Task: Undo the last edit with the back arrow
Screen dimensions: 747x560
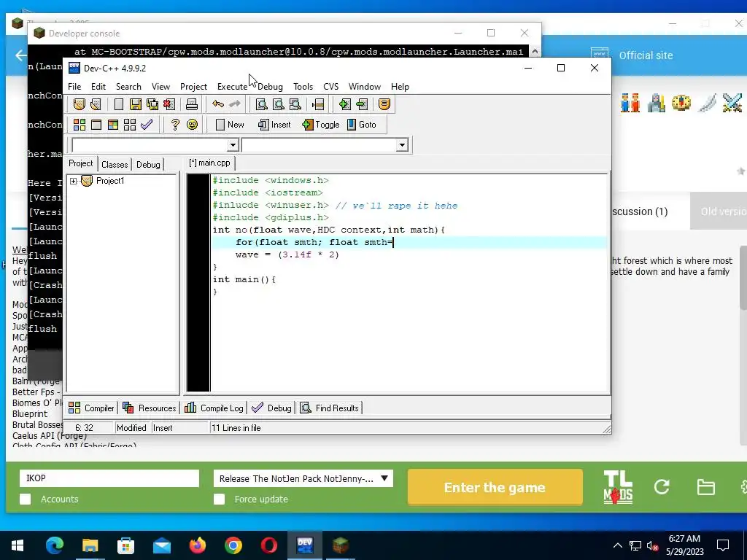Action: click(x=218, y=104)
